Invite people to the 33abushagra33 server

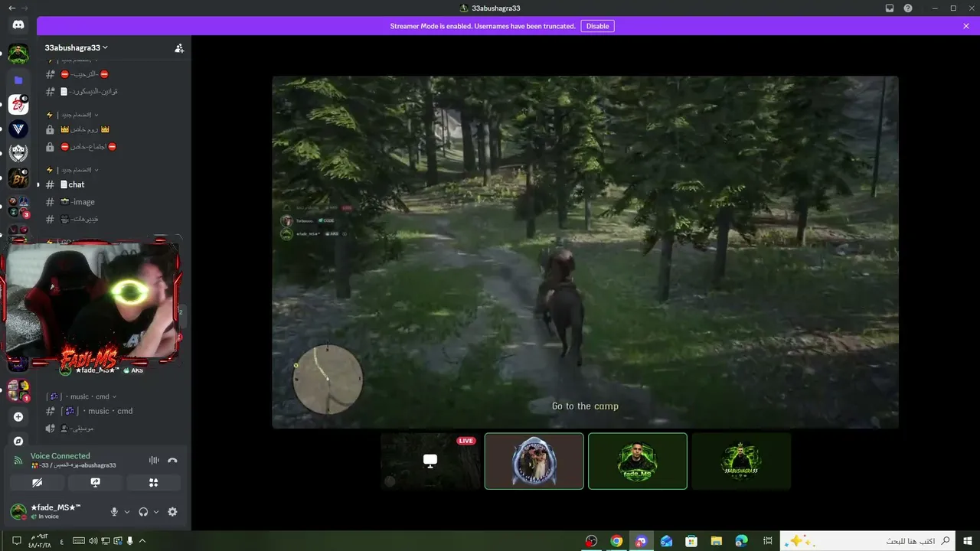tap(179, 47)
